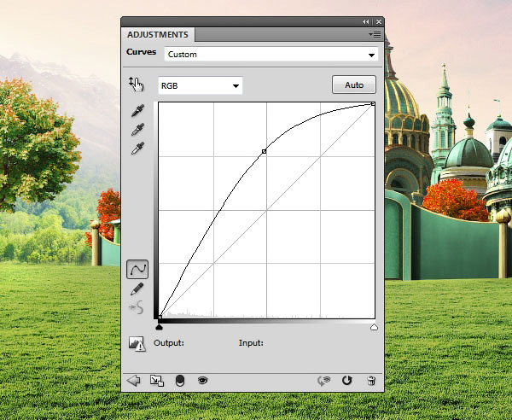Click the Output label
Viewport: 512px width, 420px height.
tap(169, 343)
